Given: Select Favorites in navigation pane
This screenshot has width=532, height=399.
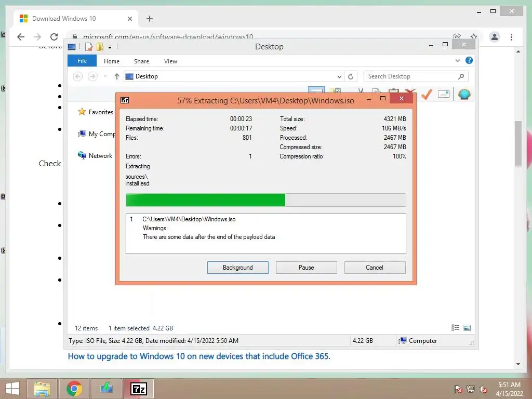Looking at the screenshot, I should (x=96, y=112).
